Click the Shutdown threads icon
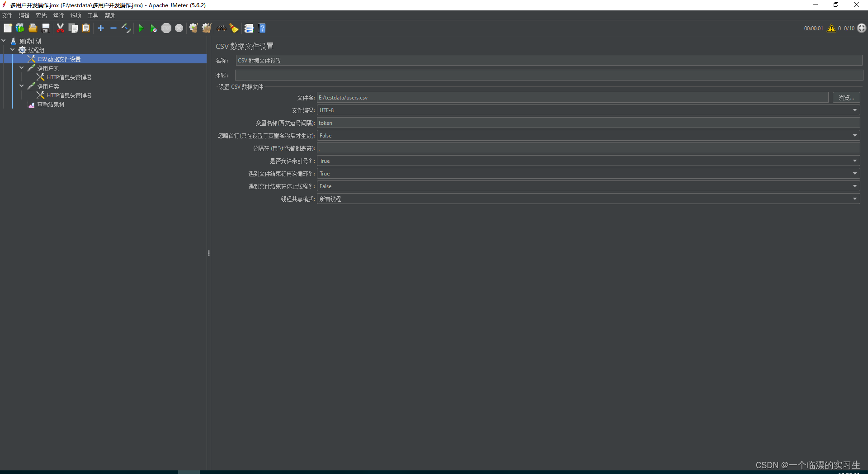 coord(179,28)
